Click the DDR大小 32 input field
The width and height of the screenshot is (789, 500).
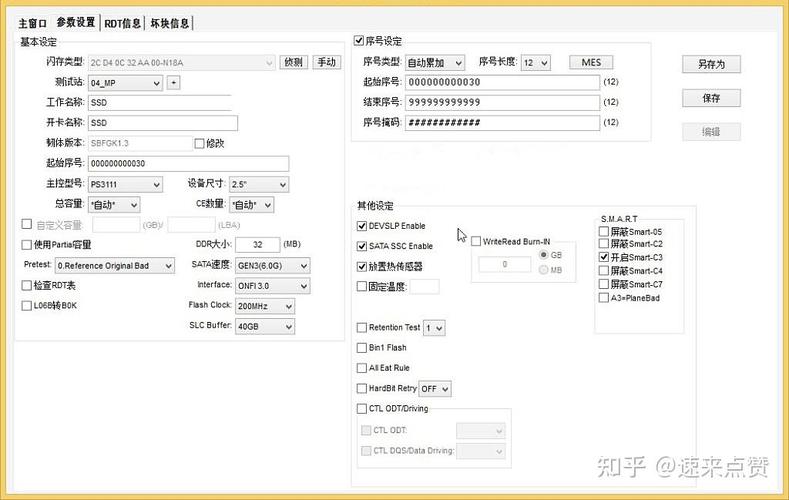coord(258,245)
